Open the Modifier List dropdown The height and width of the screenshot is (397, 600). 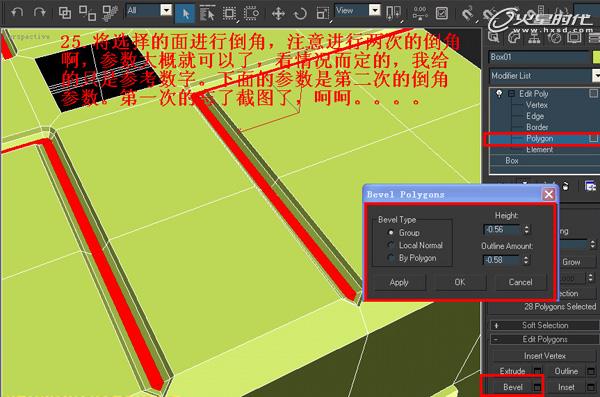click(x=544, y=75)
